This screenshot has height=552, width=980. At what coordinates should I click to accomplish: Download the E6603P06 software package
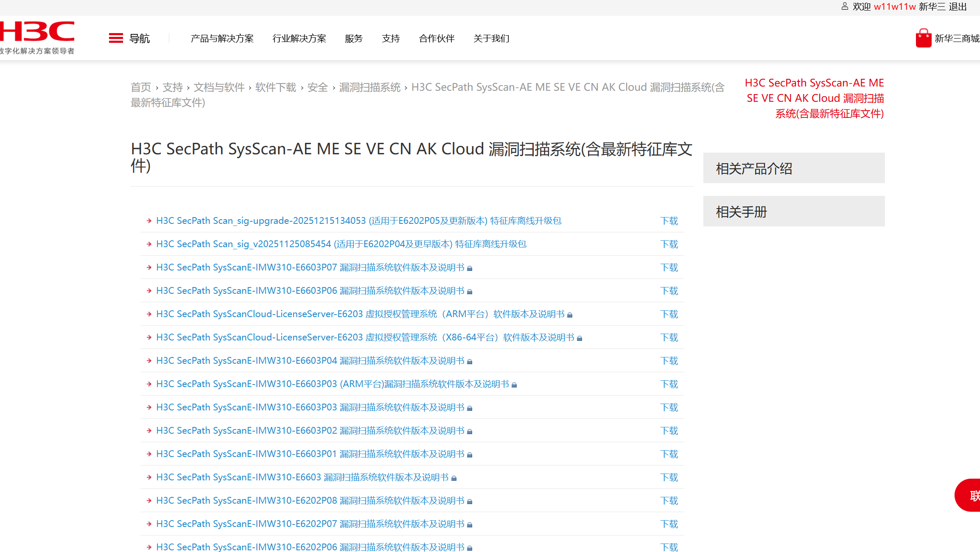pos(669,291)
